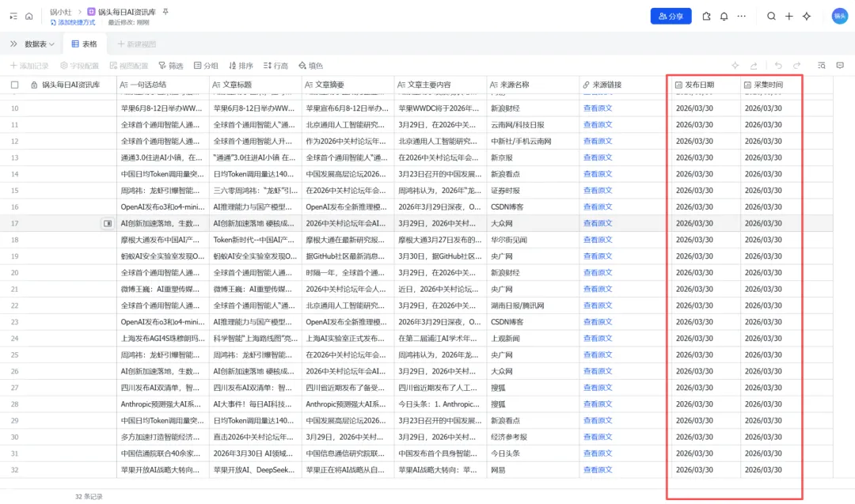Open the 锅小灶 breadcrumb
Viewport: 855px width, 504px height.
coord(60,11)
